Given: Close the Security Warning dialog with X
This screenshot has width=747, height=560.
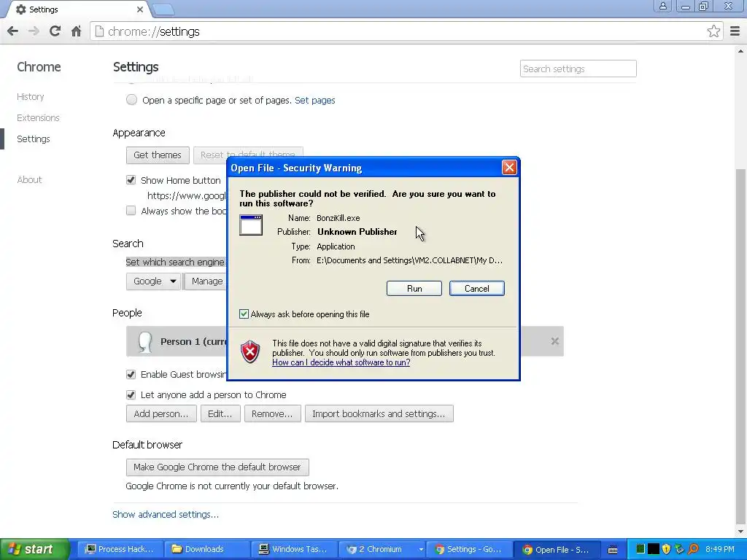Looking at the screenshot, I should click(509, 167).
